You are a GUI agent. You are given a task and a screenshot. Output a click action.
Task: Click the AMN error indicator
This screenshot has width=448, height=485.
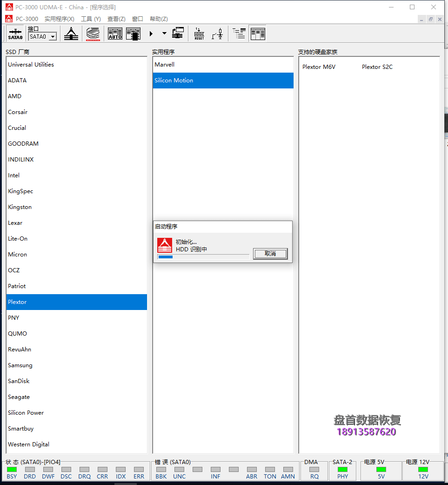[x=288, y=469]
